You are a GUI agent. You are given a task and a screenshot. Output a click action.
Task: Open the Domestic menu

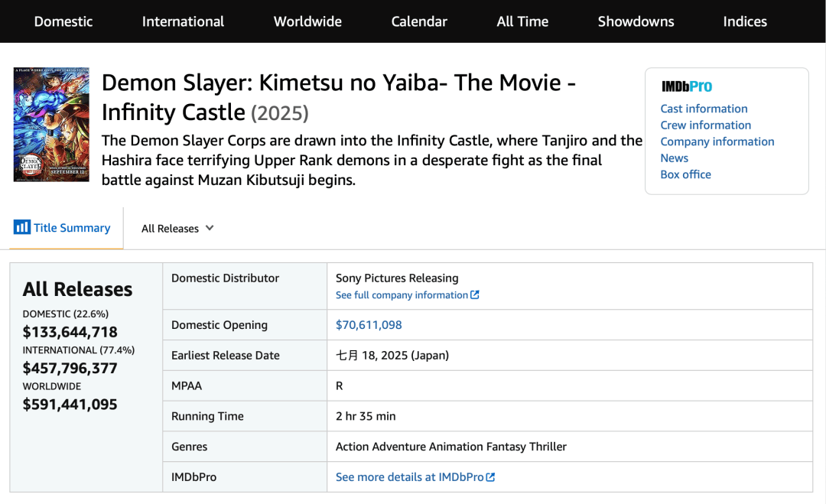pos(63,21)
